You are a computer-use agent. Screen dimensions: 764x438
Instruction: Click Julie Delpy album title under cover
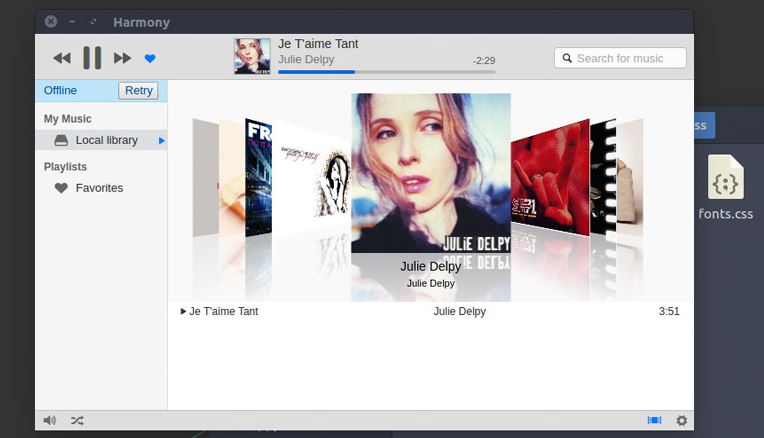431,267
